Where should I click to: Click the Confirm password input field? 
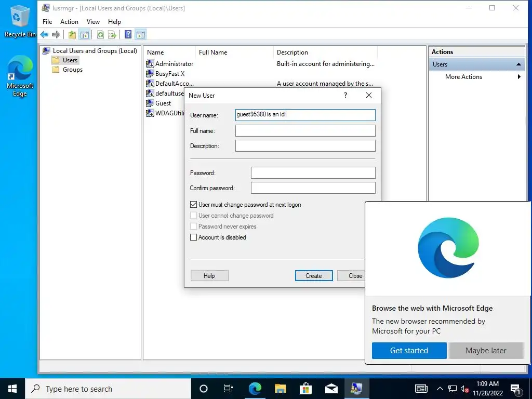313,188
